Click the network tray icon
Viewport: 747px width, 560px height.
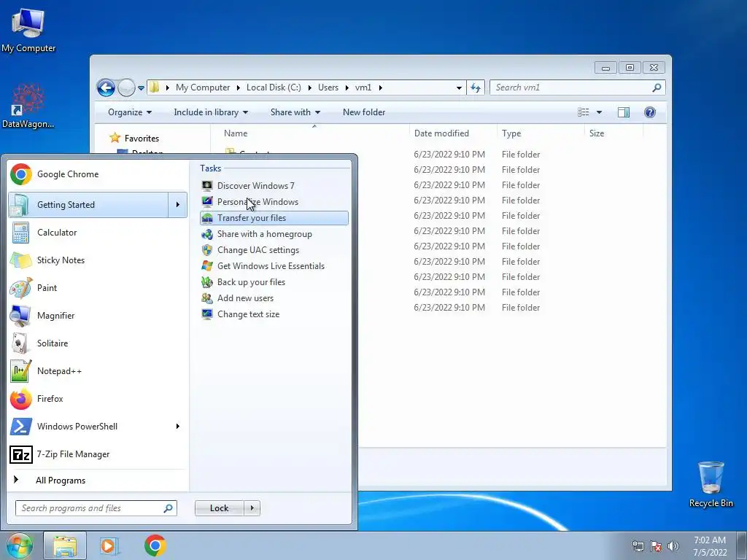coord(638,547)
